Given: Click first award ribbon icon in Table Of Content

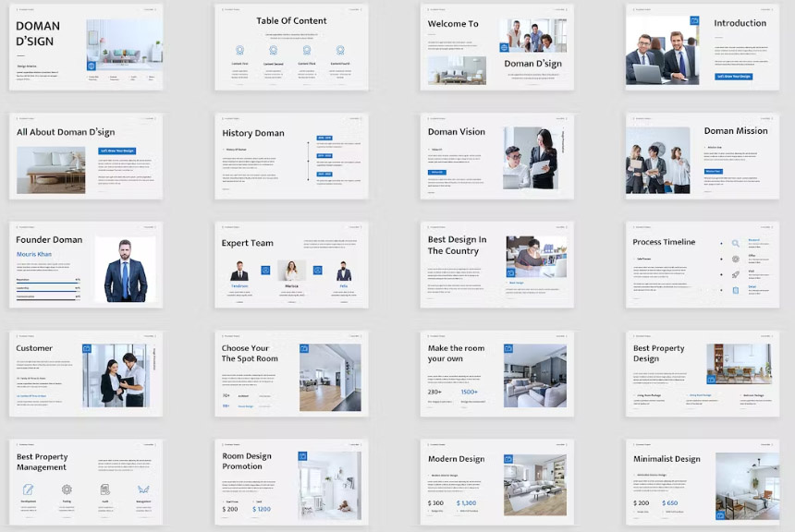Looking at the screenshot, I should click(239, 51).
